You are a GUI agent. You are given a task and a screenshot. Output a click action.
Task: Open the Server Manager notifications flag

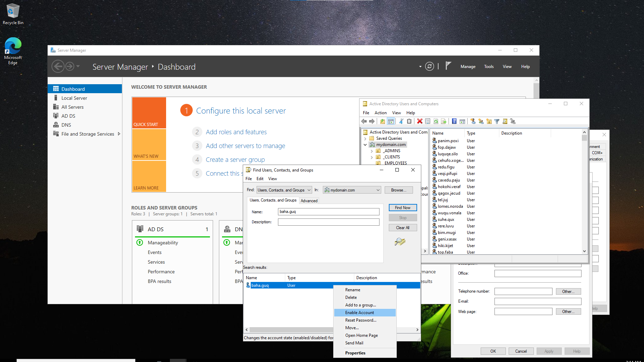[448, 66]
